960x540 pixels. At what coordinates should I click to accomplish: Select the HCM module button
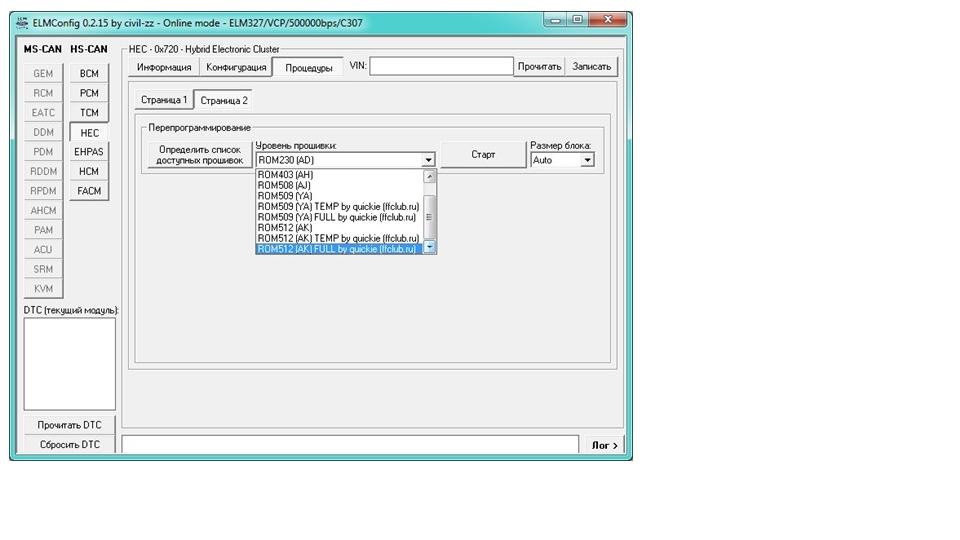coord(89,171)
